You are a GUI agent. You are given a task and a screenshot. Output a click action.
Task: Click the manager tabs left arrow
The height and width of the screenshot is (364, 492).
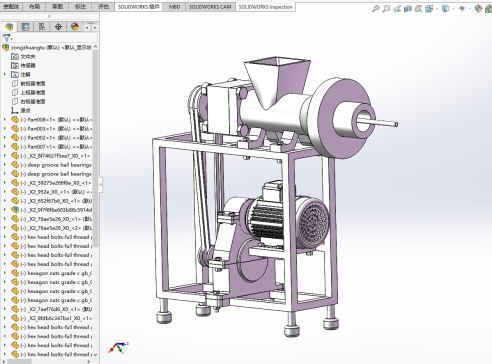click(87, 27)
